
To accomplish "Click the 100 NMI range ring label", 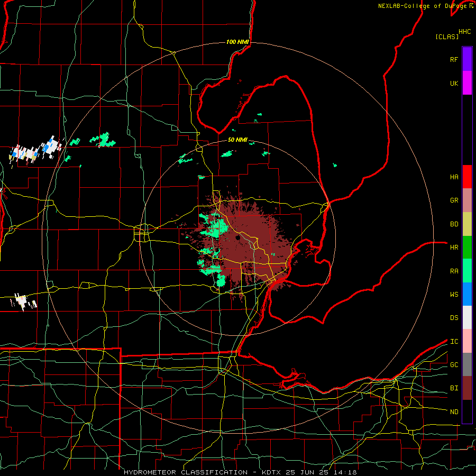I will click(x=237, y=42).
